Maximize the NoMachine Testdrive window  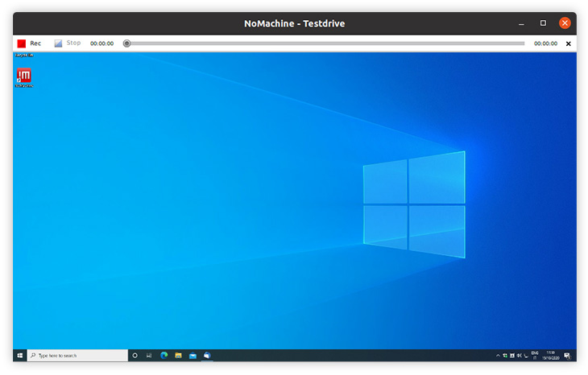click(543, 23)
